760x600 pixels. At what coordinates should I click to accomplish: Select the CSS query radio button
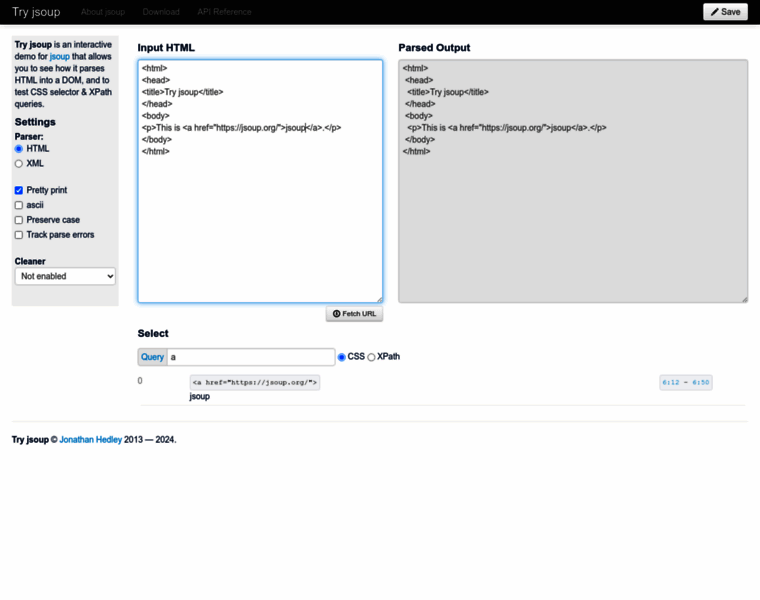[342, 357]
